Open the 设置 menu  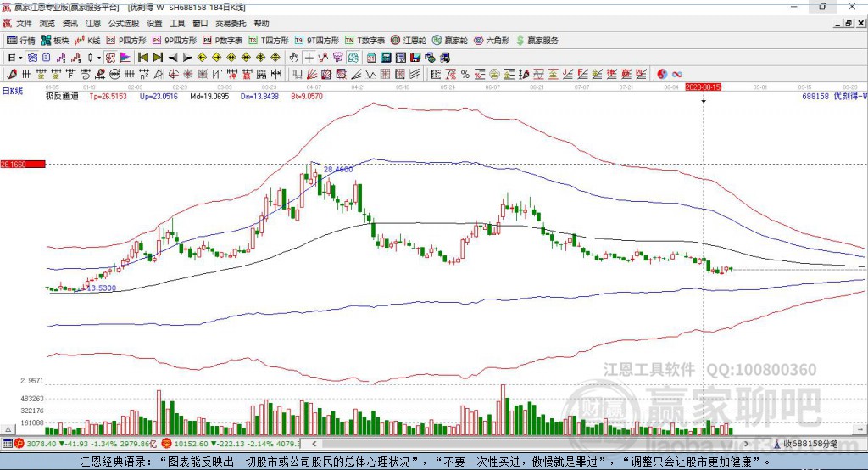tap(154, 23)
